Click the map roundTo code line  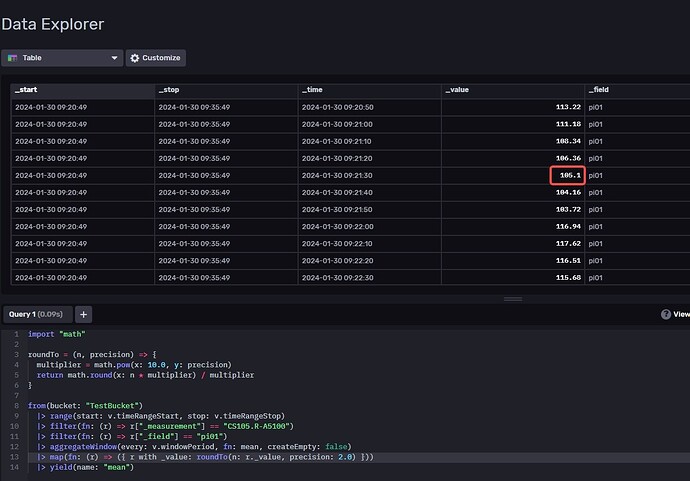tap(205, 457)
